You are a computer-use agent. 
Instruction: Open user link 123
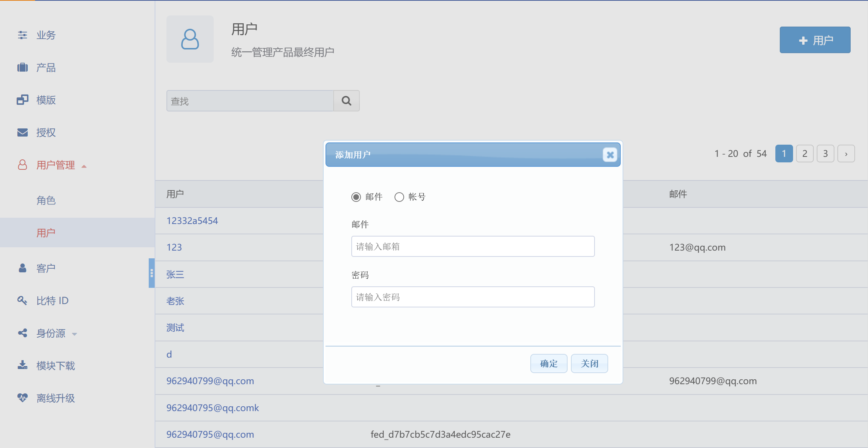[174, 247]
